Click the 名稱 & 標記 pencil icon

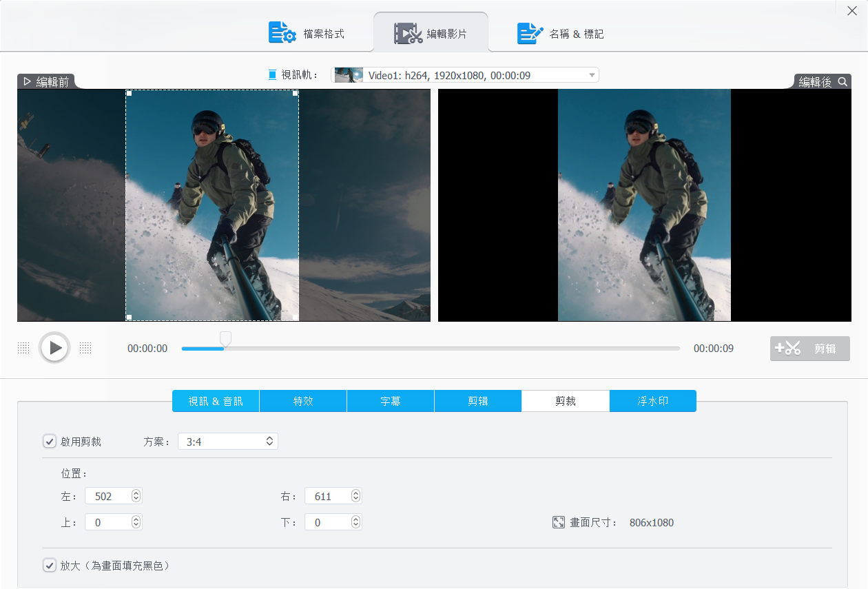point(530,33)
